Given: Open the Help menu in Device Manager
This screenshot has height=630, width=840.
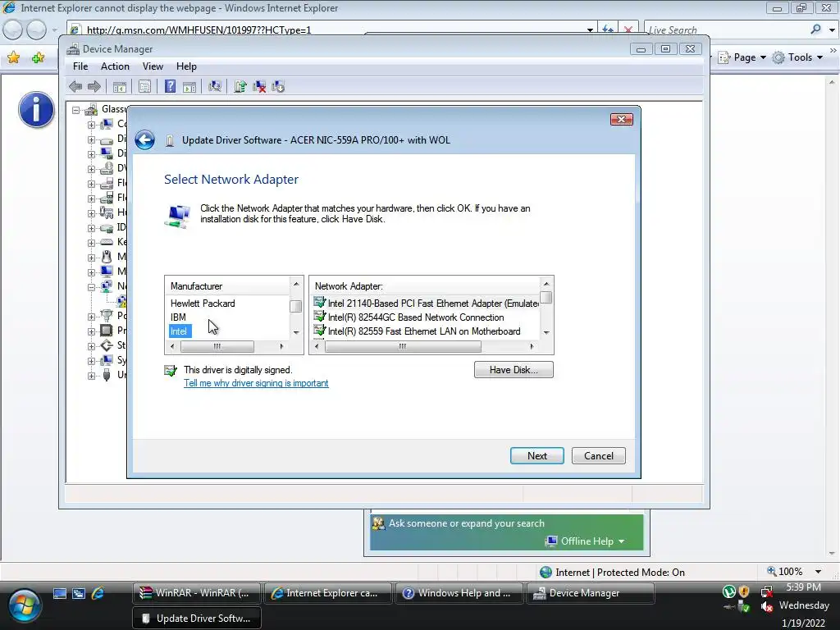Looking at the screenshot, I should point(186,66).
